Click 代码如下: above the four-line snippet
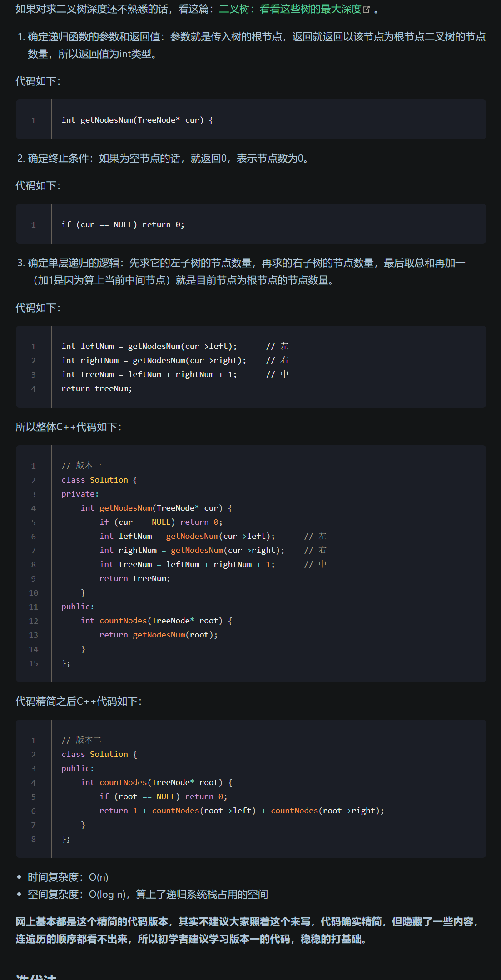 click(x=38, y=308)
